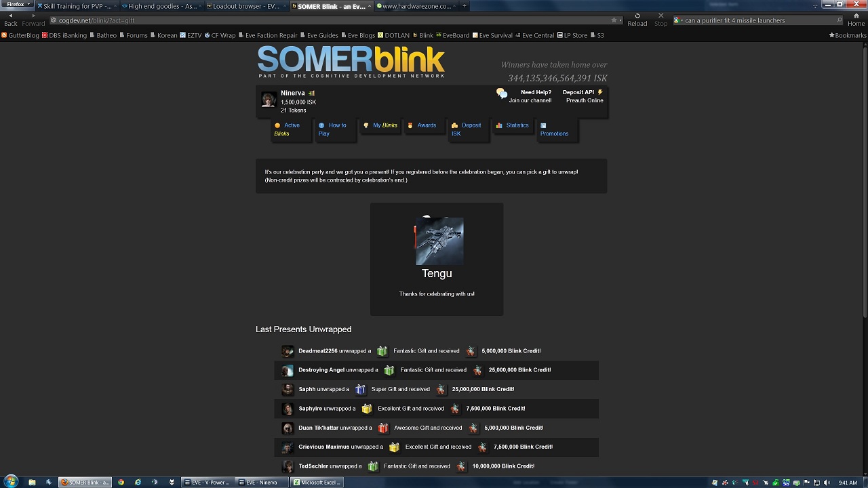Viewport: 868px width, 488px height.
Task: Click the Destroying Angel avatar
Action: (x=288, y=371)
